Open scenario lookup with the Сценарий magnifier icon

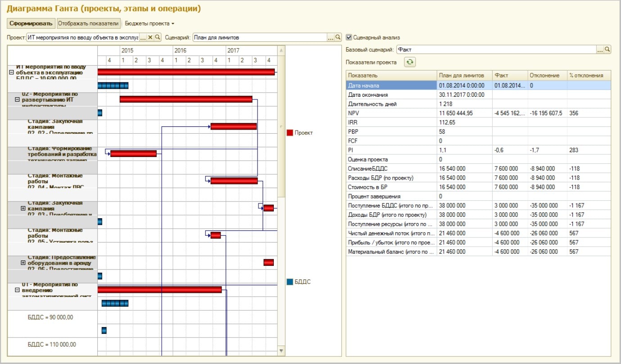[338, 37]
